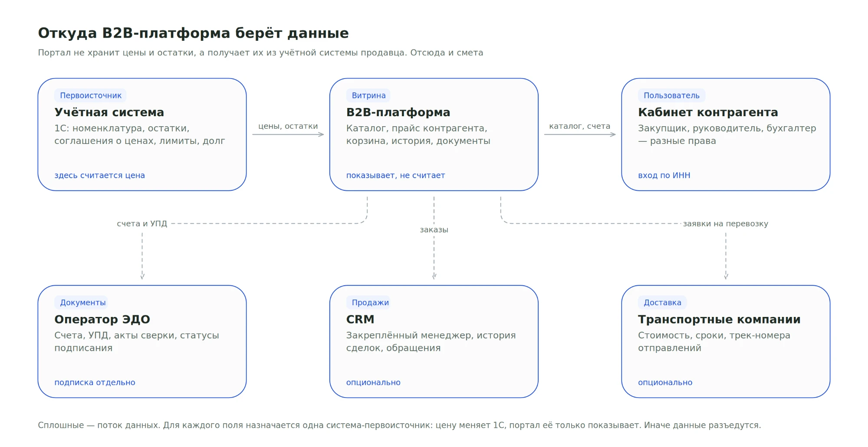This screenshot has width=868, height=447.
Task: Select the 'Витрина' tag
Action: (368, 95)
